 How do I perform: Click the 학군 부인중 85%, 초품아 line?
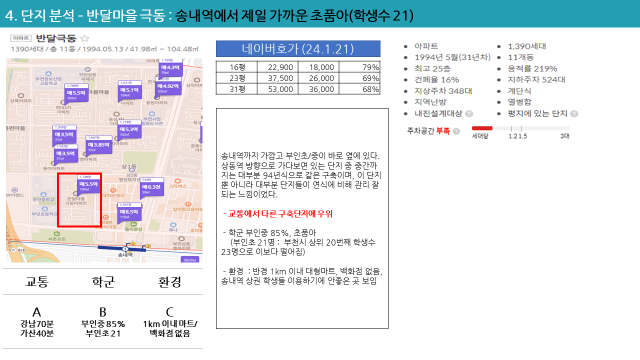[269, 233]
